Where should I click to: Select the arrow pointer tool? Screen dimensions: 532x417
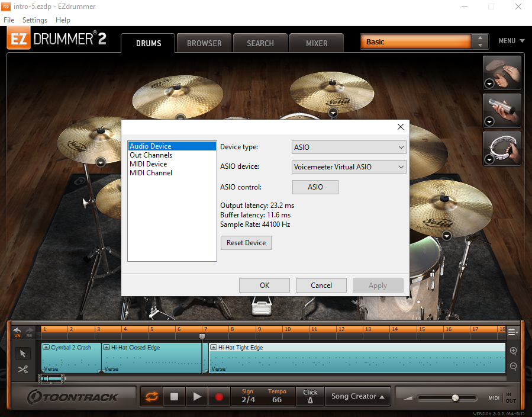click(22, 354)
